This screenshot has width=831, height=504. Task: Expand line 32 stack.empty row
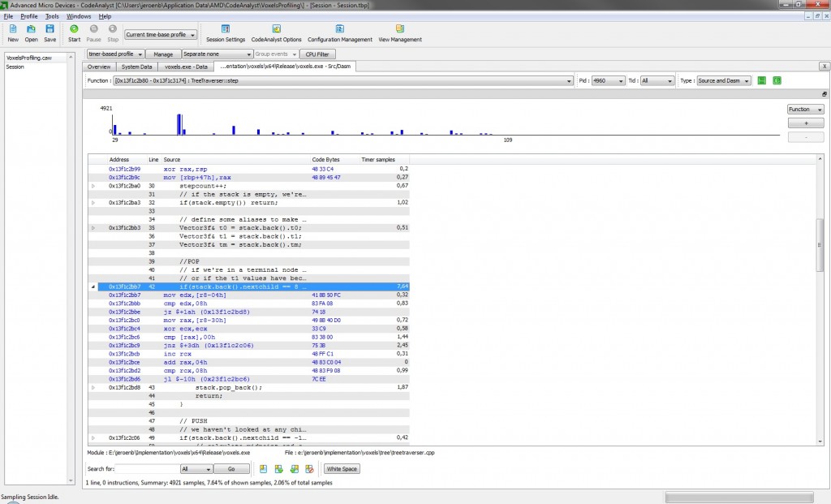(93, 202)
